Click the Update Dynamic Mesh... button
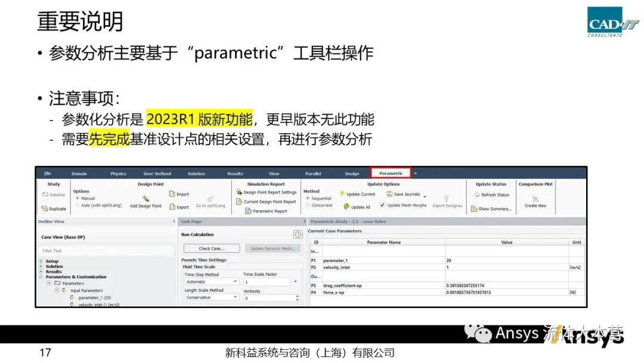 273,248
